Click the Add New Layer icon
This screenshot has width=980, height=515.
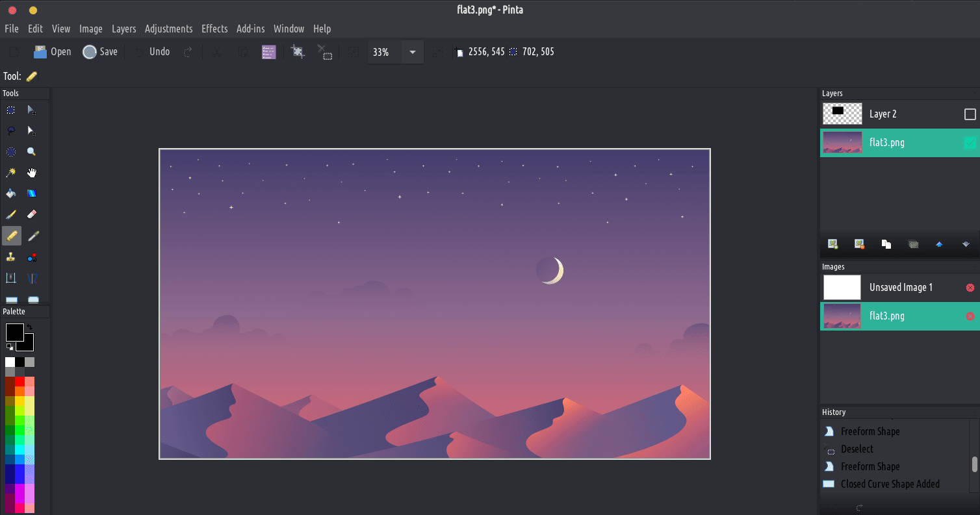(832, 244)
